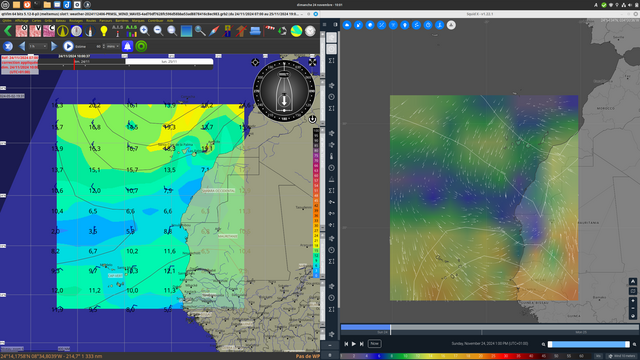The image size is (640, 360).
Task: Click the green circular target icon
Action: [141, 46]
